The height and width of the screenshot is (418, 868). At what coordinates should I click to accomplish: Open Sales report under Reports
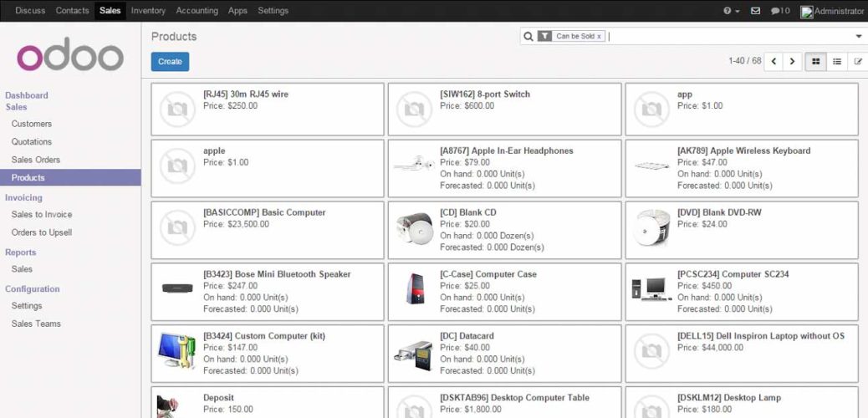point(22,269)
